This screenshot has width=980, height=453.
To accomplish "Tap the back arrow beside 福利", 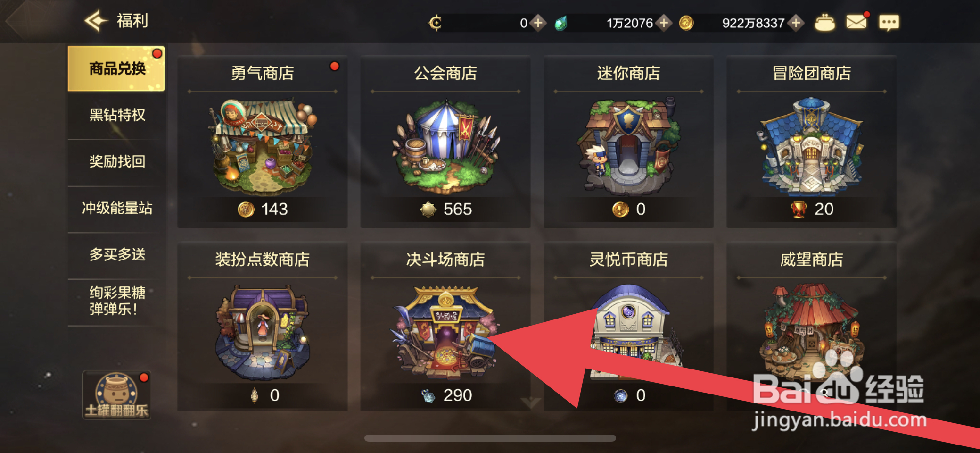I will pyautogui.click(x=97, y=21).
